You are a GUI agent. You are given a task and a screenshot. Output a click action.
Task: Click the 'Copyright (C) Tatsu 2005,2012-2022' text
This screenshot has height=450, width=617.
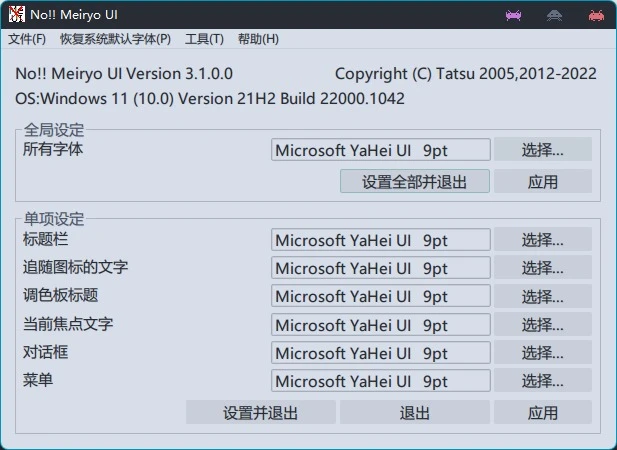(x=466, y=74)
